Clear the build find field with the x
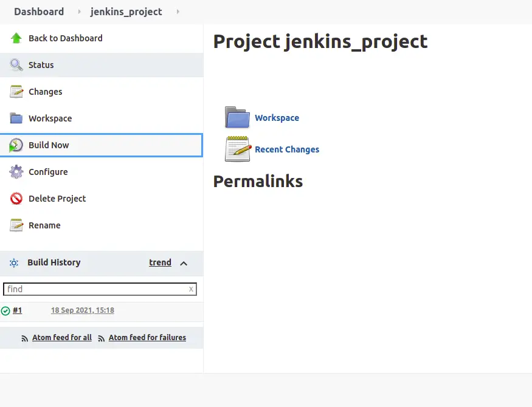 point(191,289)
